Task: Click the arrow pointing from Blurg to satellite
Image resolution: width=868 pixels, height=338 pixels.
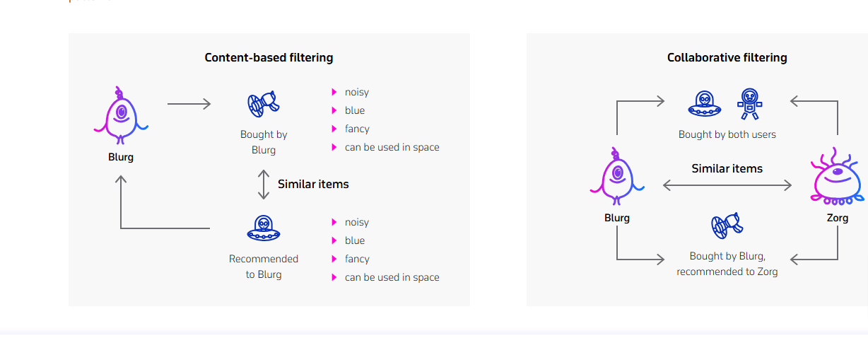Action: pos(189,104)
